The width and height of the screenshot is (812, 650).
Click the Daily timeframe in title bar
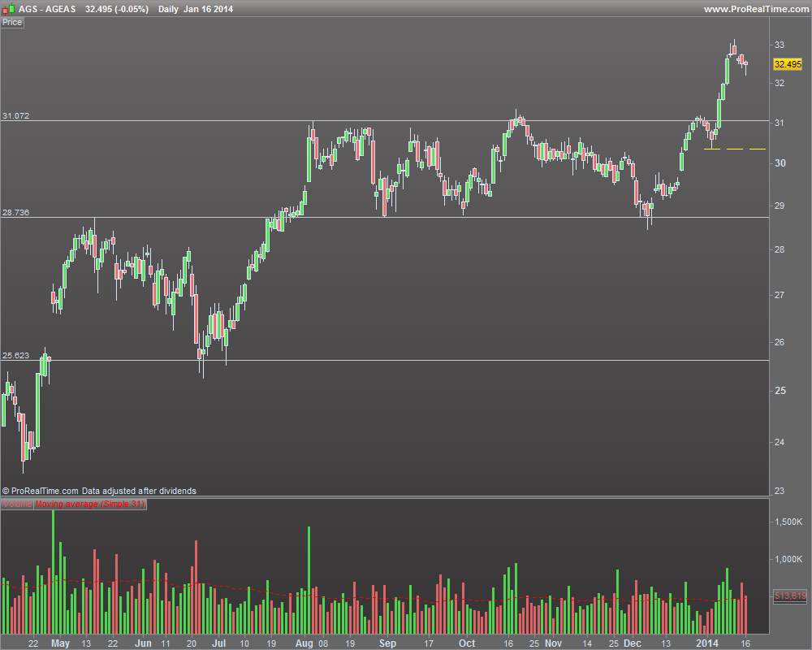(x=168, y=9)
